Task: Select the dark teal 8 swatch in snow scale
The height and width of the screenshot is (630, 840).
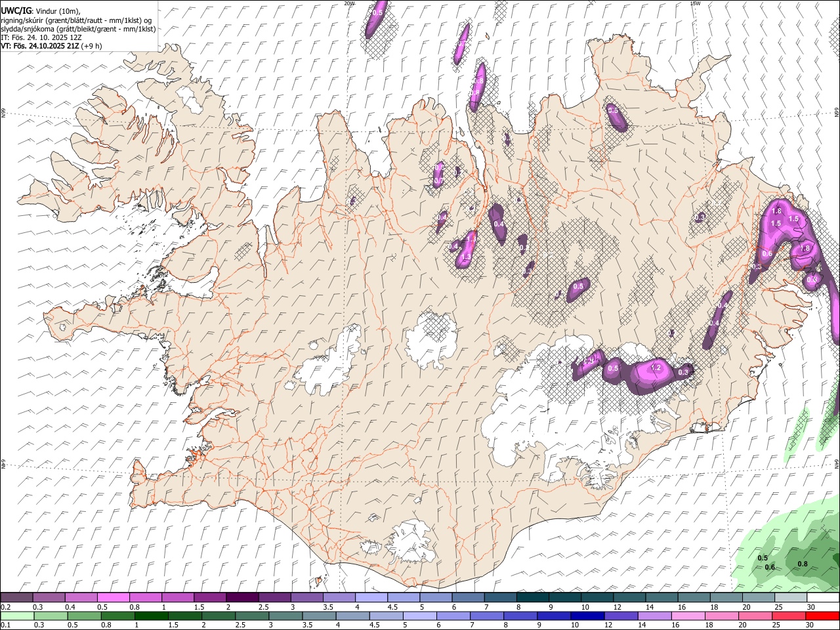Action: (533, 598)
